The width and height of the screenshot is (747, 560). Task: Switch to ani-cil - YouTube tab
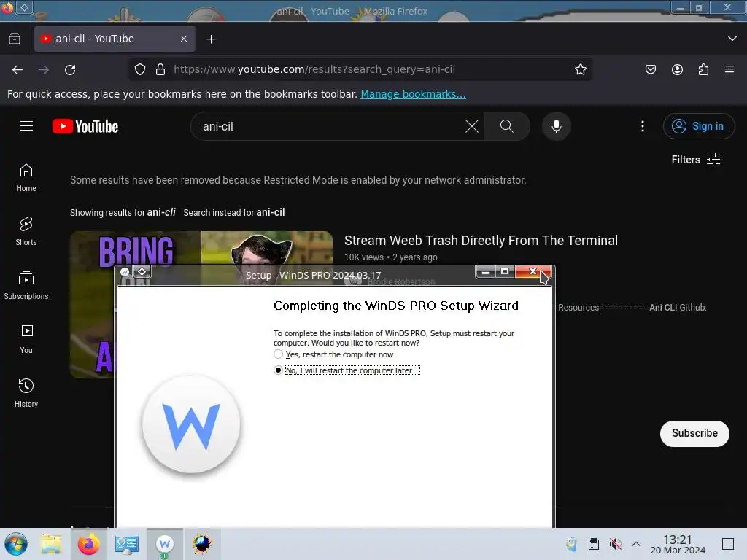(x=115, y=39)
